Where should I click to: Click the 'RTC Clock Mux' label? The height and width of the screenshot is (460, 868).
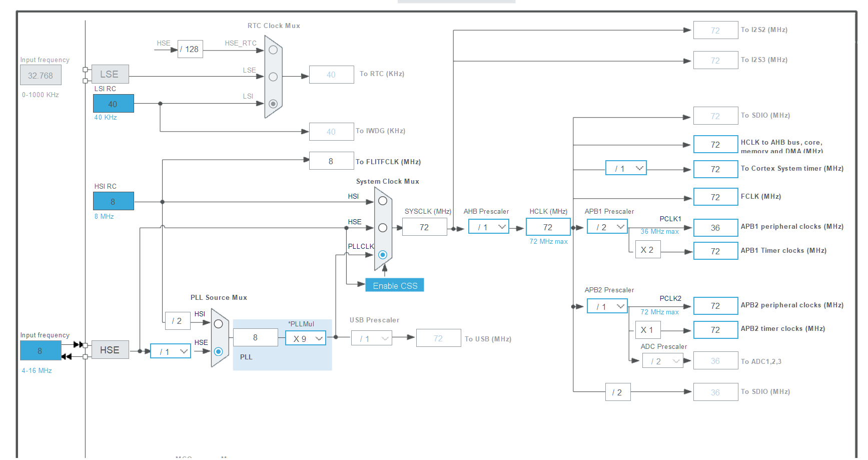tap(274, 26)
